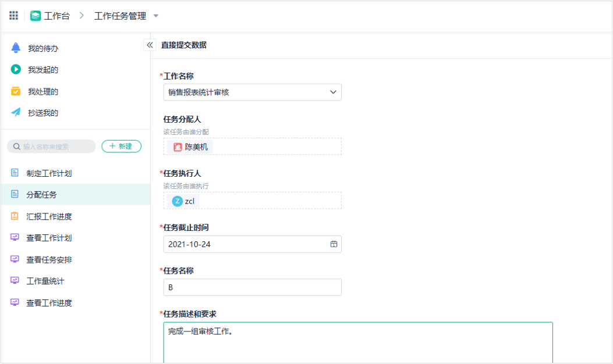Click the paper plane icon for 抄送我的
The height and width of the screenshot is (364, 613).
pyautogui.click(x=16, y=112)
